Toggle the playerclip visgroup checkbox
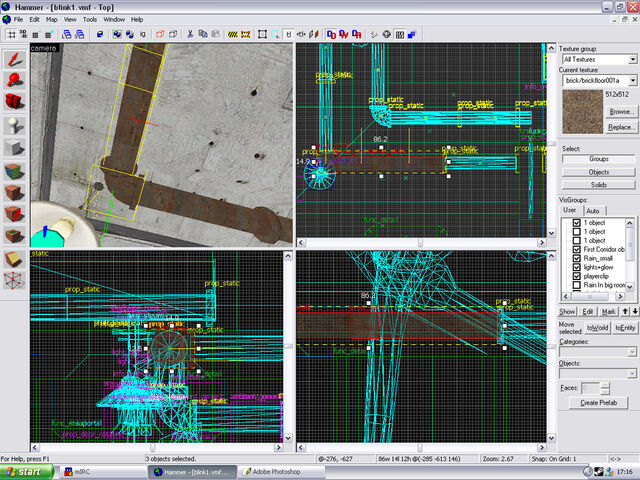The image size is (640, 480). pos(577,276)
